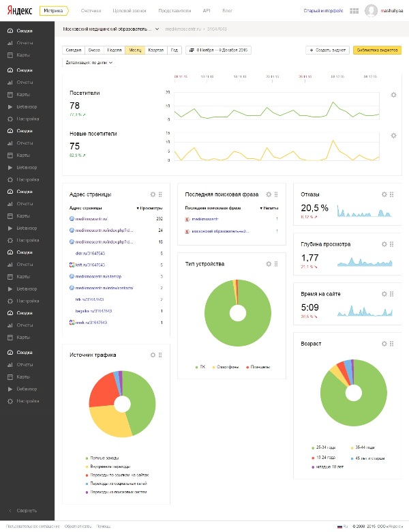Open Целевой звонок in top navigation
Screen dimensions: 409x532
(x=130, y=11)
